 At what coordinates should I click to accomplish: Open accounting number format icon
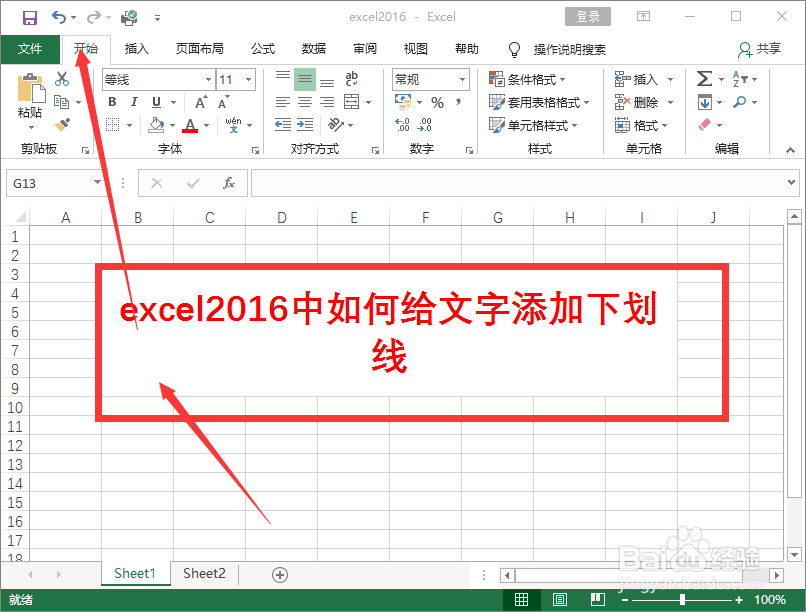[x=403, y=102]
